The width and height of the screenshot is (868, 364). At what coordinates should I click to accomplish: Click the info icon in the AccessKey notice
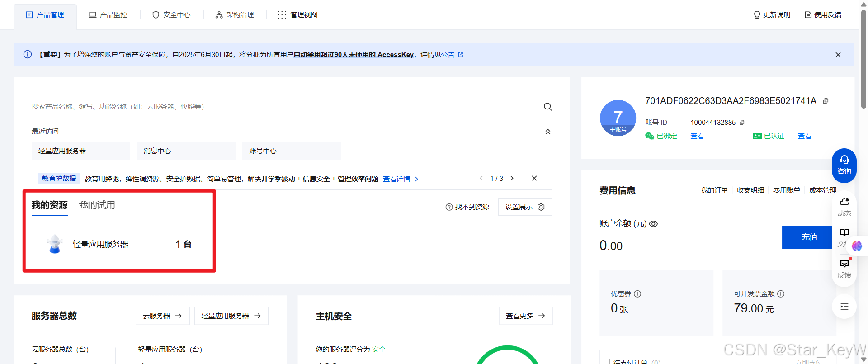click(x=28, y=55)
